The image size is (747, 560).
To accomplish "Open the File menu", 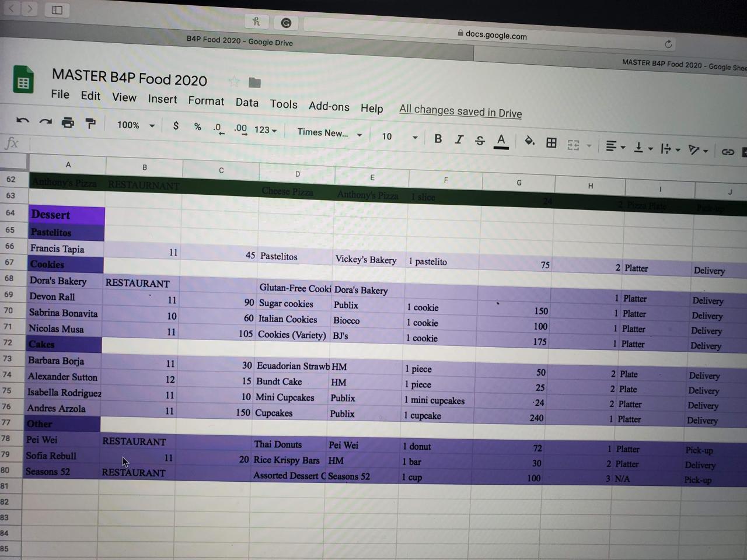I will point(60,94).
